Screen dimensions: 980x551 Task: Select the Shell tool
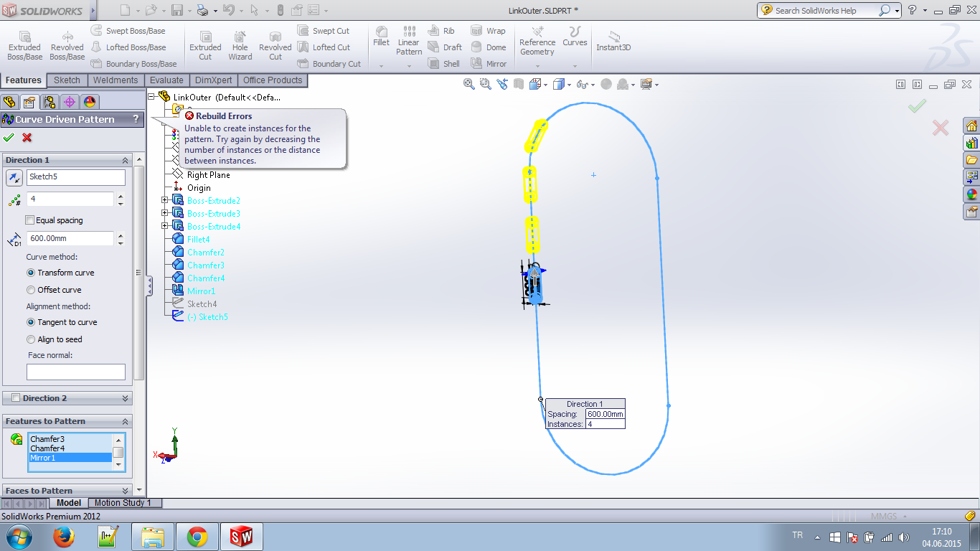444,64
